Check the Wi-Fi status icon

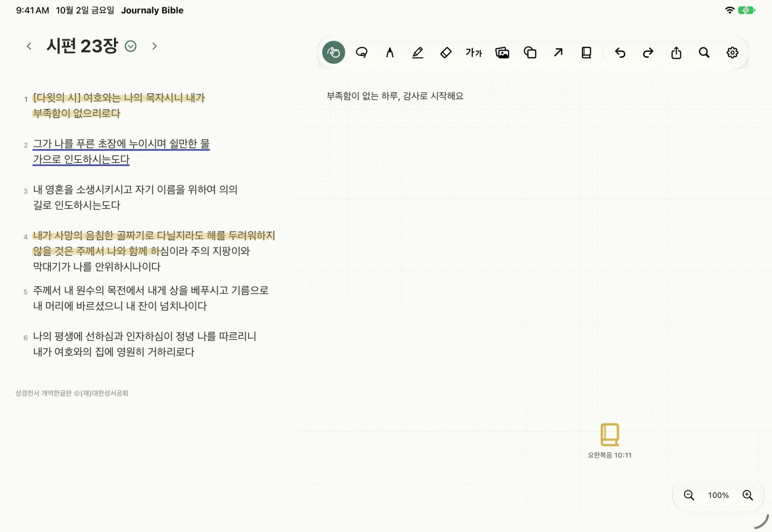[730, 10]
